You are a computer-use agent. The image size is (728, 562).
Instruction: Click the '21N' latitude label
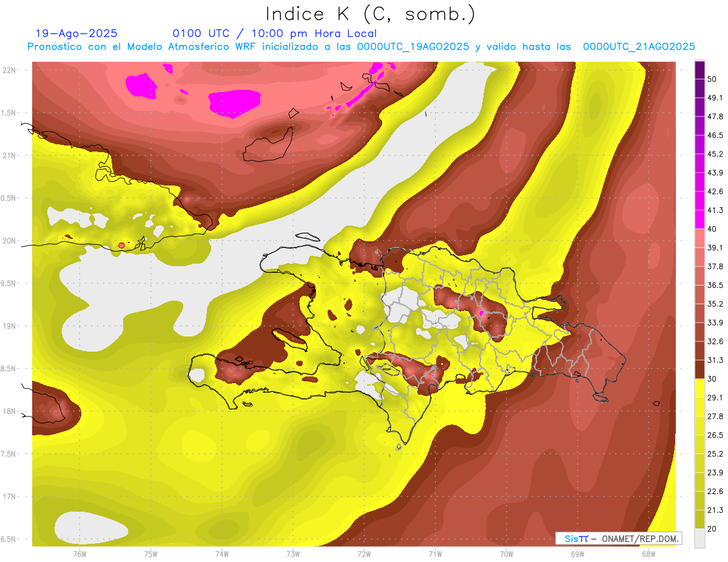(x=10, y=155)
